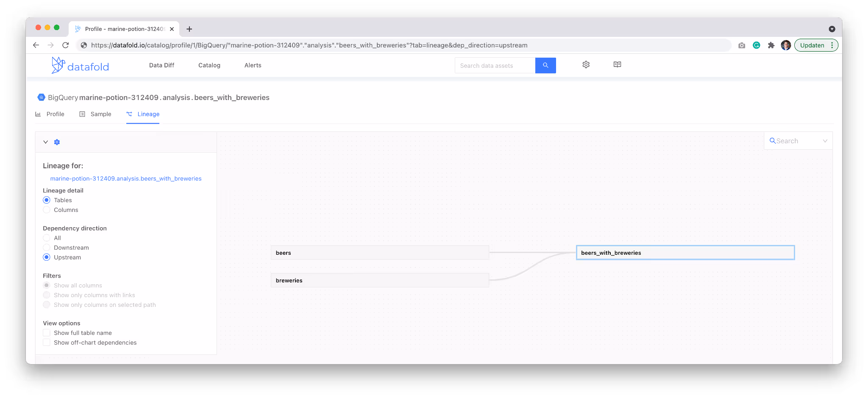Open the Catalog menu
This screenshot has height=398, width=868.
point(209,65)
